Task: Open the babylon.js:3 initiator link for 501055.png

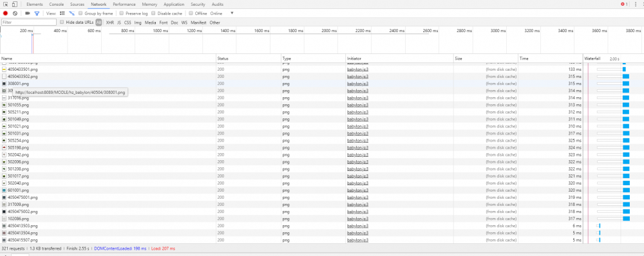Action: point(357,105)
